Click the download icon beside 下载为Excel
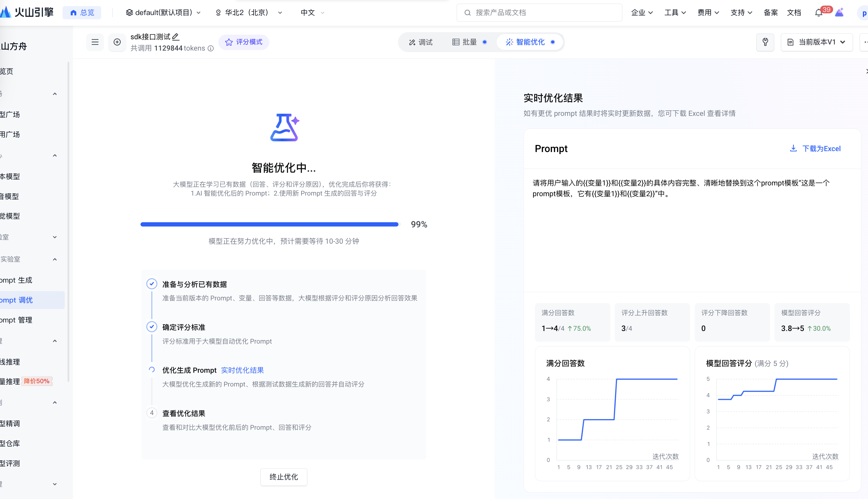 click(793, 148)
